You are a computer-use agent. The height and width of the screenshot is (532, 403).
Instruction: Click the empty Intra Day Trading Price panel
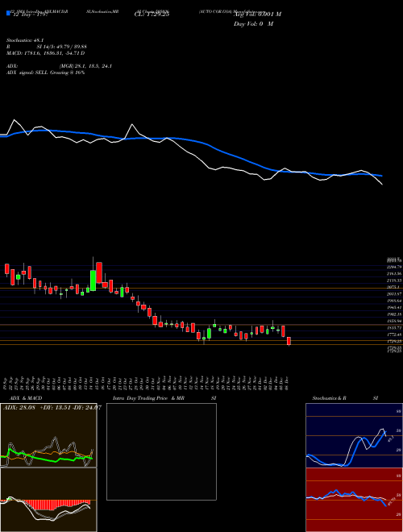point(161,451)
